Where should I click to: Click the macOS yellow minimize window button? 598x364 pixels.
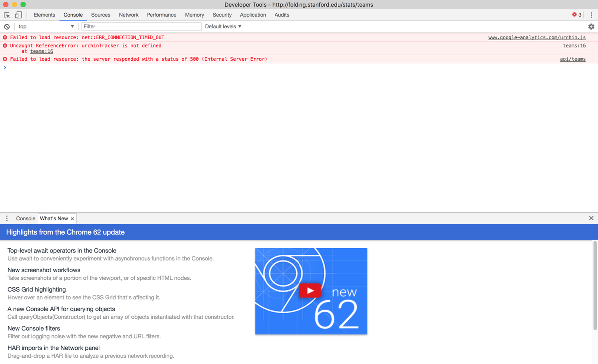pos(14,4)
